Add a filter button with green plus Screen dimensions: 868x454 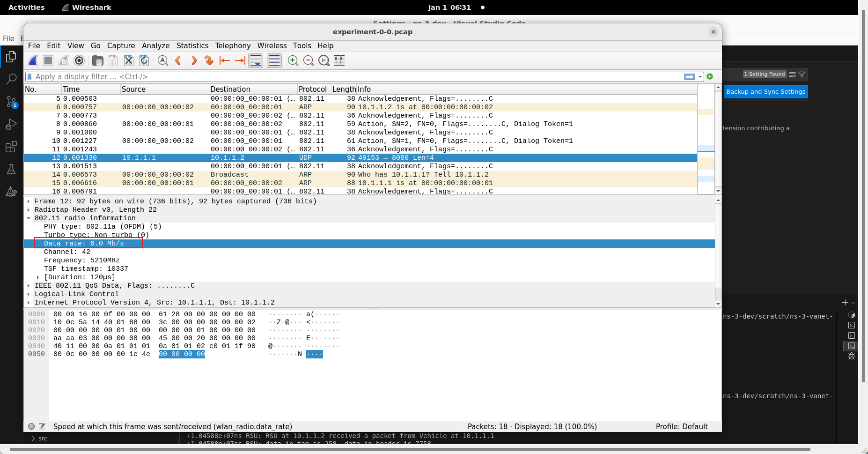(x=710, y=76)
